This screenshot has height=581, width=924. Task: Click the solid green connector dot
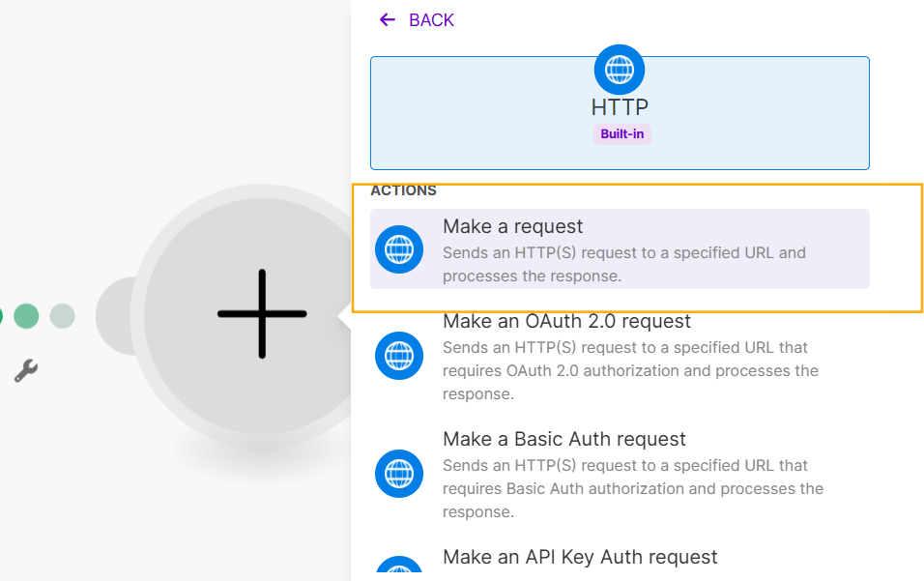pyautogui.click(x=26, y=316)
